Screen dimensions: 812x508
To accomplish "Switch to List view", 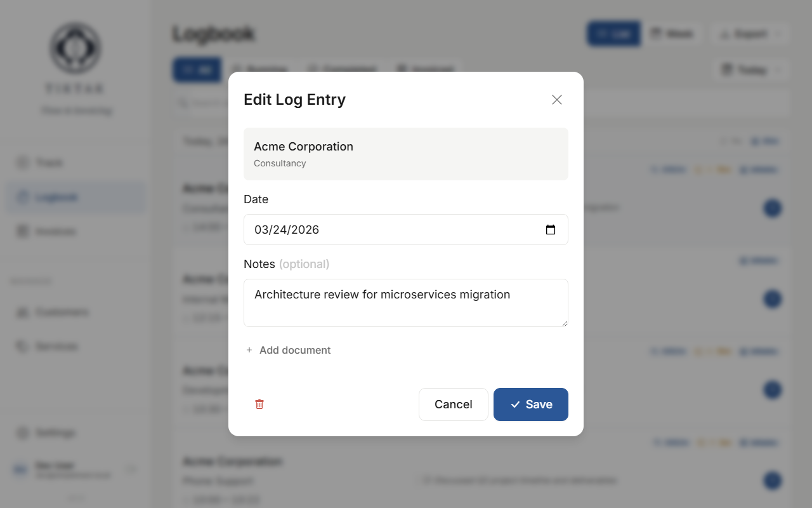I will pyautogui.click(x=613, y=34).
